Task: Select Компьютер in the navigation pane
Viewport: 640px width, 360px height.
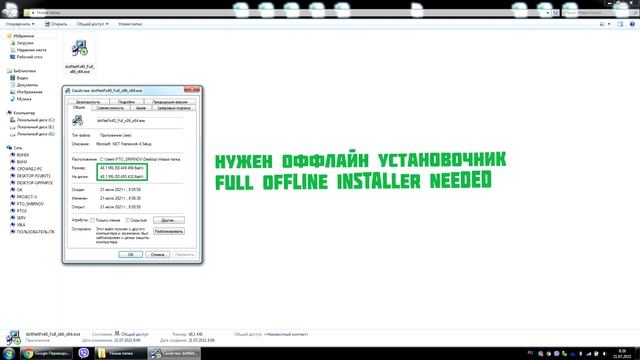Action: tap(24, 113)
